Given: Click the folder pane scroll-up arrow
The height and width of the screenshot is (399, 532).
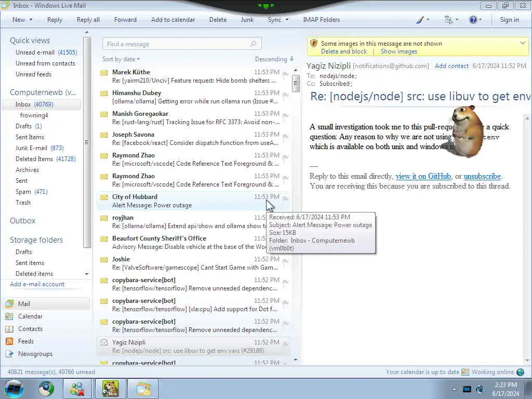Looking at the screenshot, I should click(87, 32).
